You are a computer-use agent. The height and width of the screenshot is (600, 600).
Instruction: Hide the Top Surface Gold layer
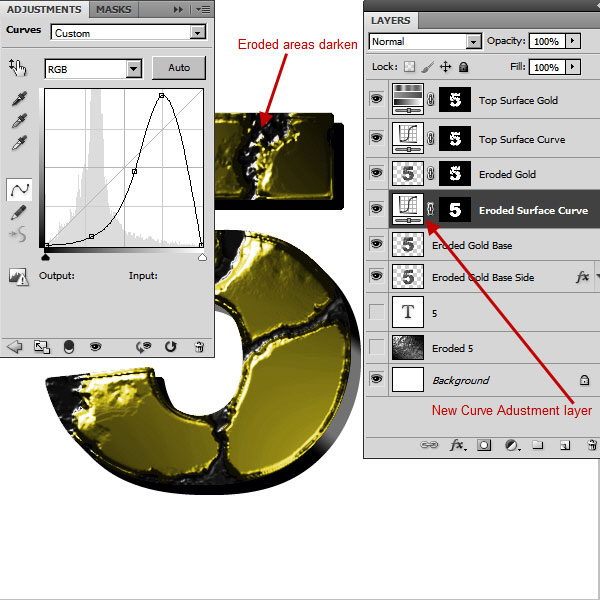click(377, 99)
